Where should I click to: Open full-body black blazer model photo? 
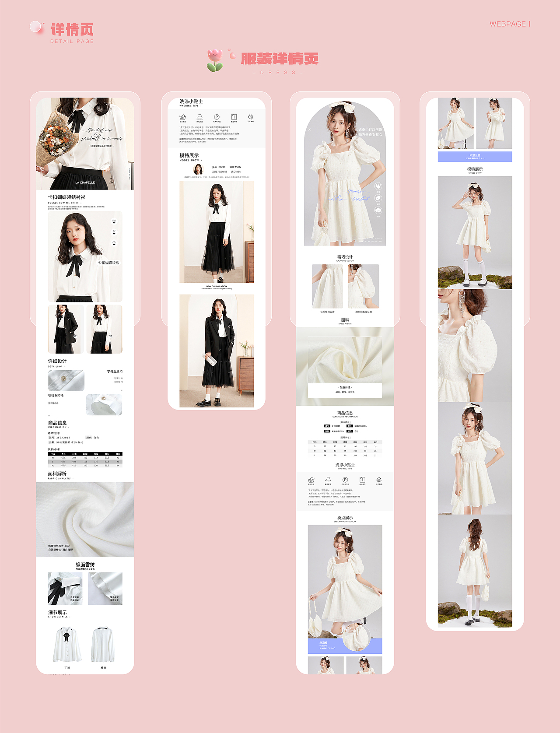coord(217,351)
